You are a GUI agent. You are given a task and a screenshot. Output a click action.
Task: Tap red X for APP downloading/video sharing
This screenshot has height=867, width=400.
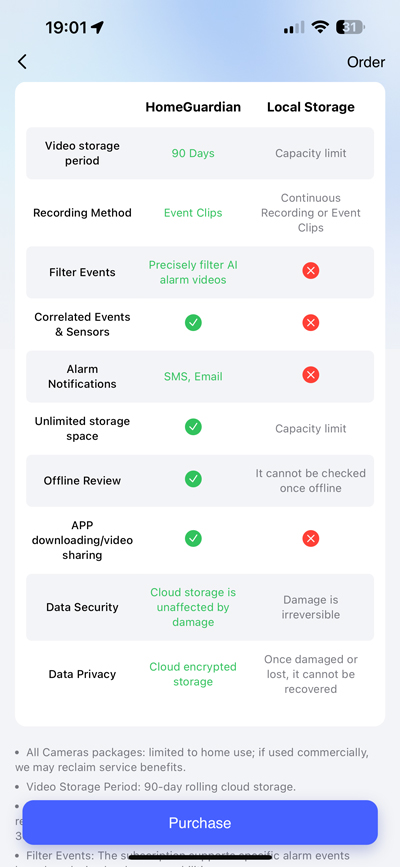click(x=310, y=538)
